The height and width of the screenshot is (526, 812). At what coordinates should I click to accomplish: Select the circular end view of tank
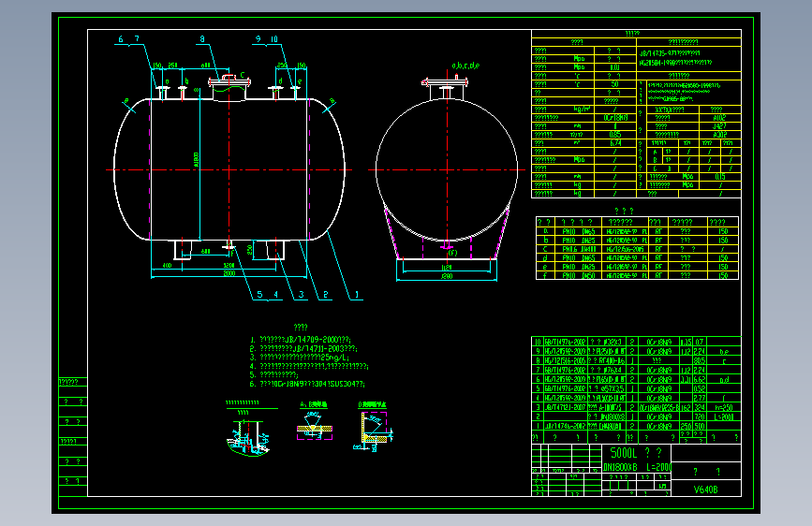pos(447,169)
